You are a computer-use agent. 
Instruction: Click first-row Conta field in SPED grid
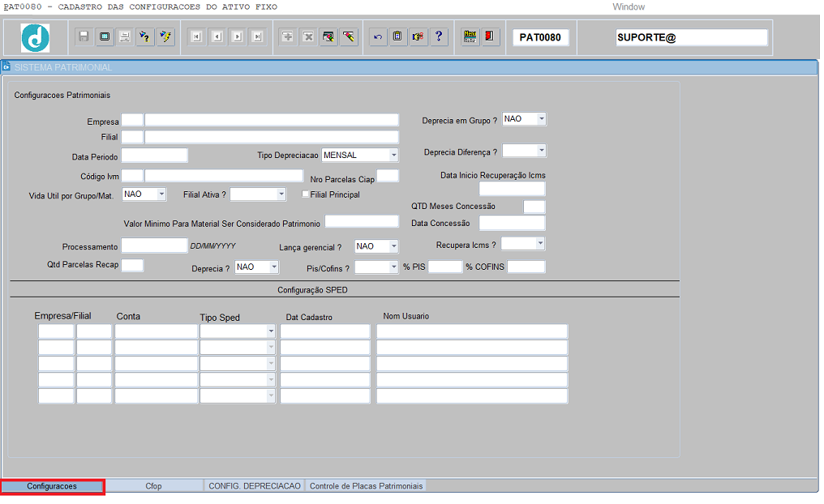point(156,331)
